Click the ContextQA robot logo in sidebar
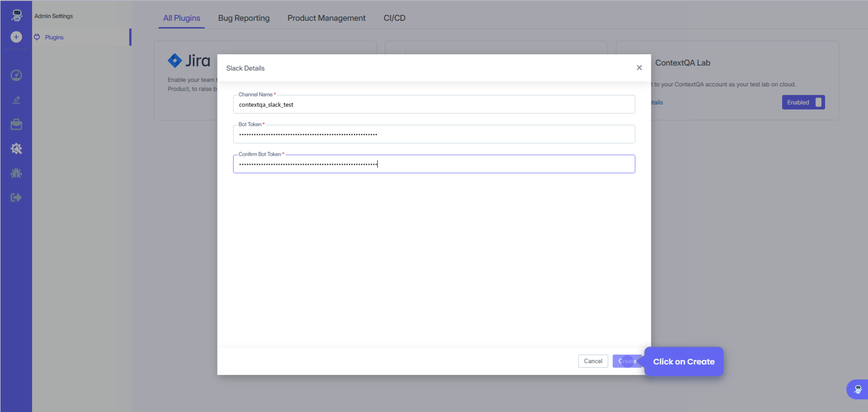This screenshot has width=868, height=412. click(x=17, y=15)
